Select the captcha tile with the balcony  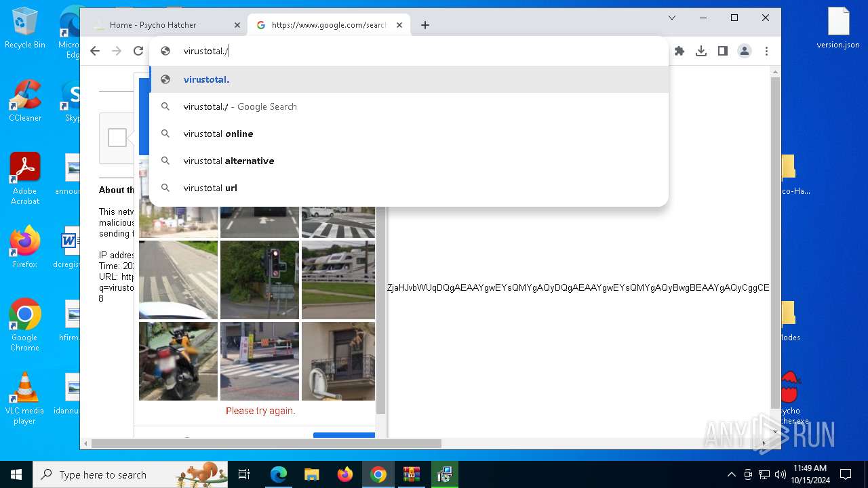click(338, 361)
